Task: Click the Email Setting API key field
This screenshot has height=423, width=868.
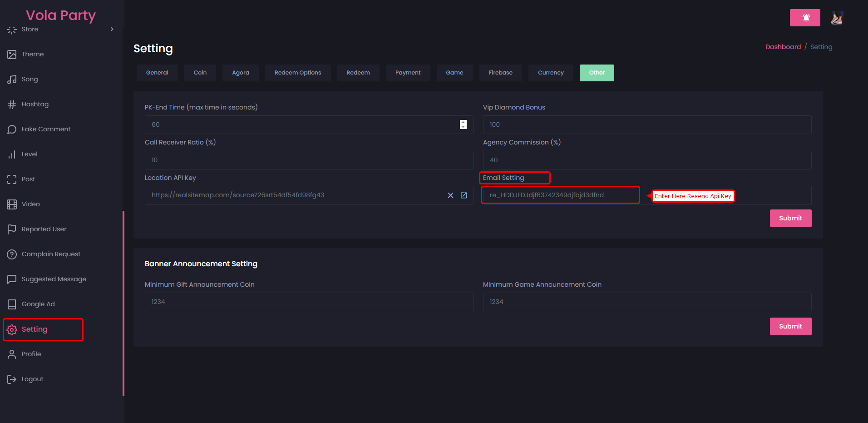Action: [x=560, y=195]
